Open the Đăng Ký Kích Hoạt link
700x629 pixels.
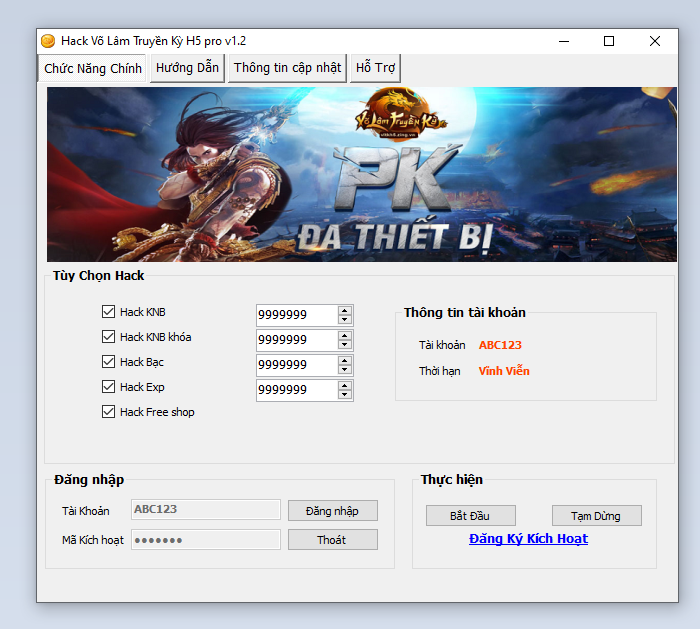(x=528, y=539)
